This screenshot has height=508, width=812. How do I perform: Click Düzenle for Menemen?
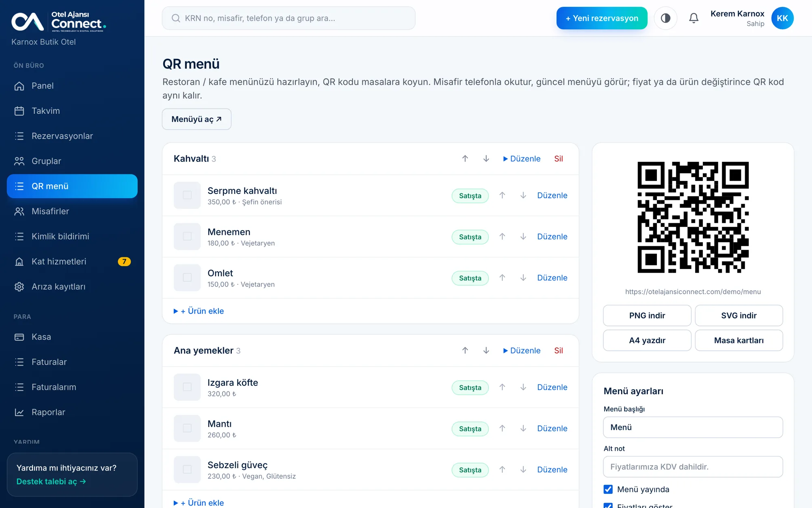(552, 237)
